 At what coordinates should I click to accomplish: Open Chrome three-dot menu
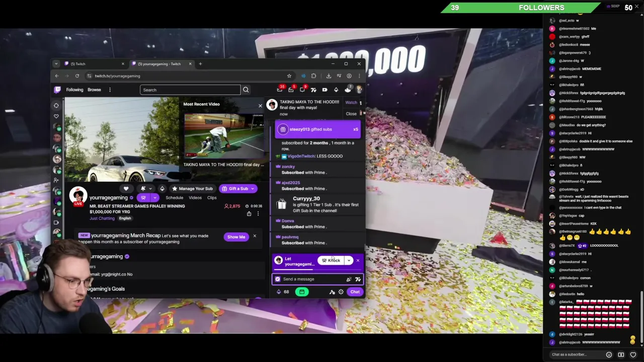[359, 76]
